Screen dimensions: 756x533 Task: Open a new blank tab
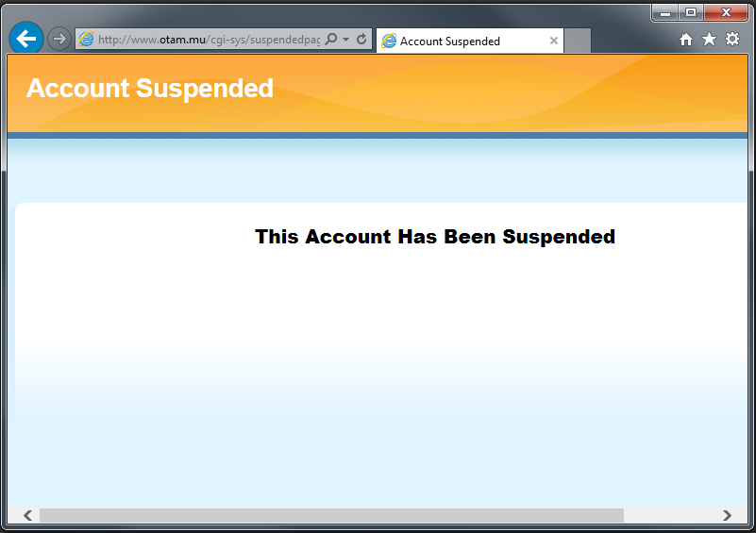pyautogui.click(x=577, y=41)
